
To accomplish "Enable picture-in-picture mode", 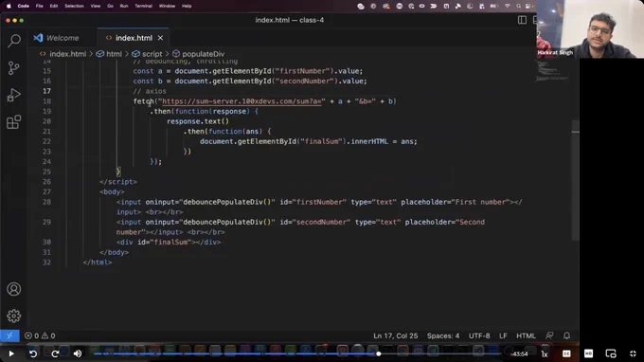I will 611,353.
